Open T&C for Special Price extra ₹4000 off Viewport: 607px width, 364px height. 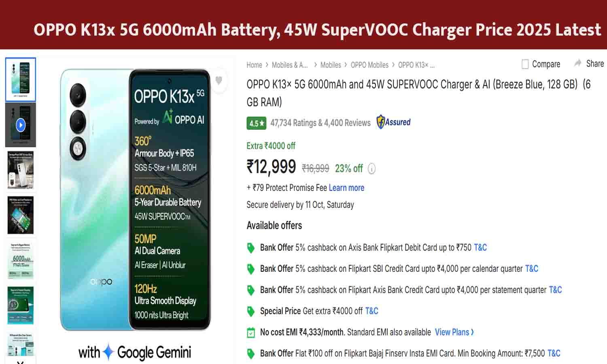point(371,311)
